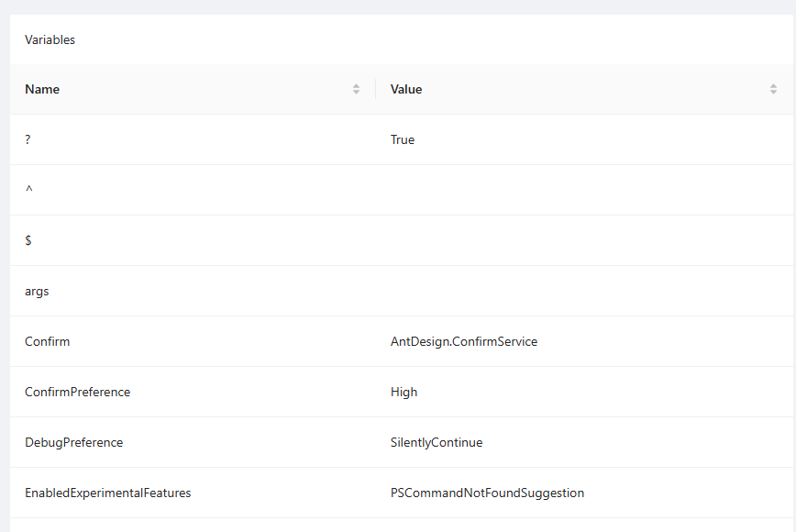796x532 pixels.
Task: Select the PSCommandNotFoundSuggestion value cell
Action: point(584,493)
